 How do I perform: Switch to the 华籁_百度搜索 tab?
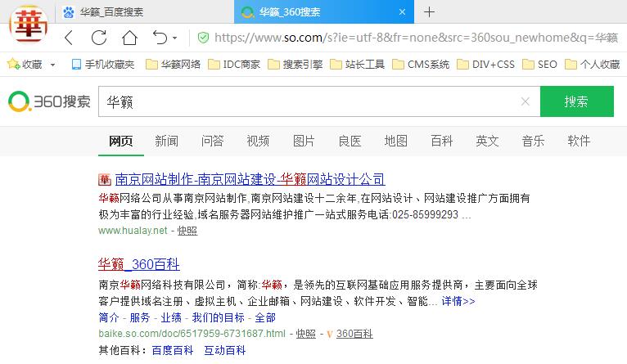pos(144,12)
